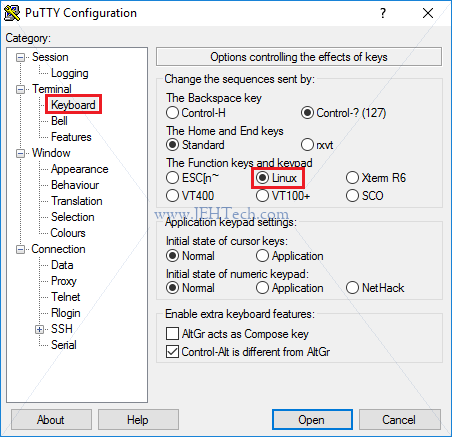Open the Colours category
Viewport: 452px width, 437px height.
pos(68,233)
